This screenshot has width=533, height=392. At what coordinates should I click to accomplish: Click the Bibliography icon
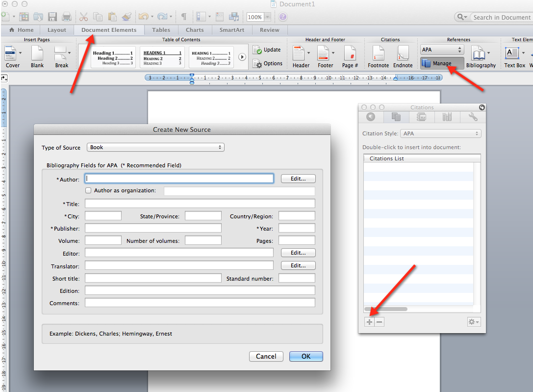point(478,56)
